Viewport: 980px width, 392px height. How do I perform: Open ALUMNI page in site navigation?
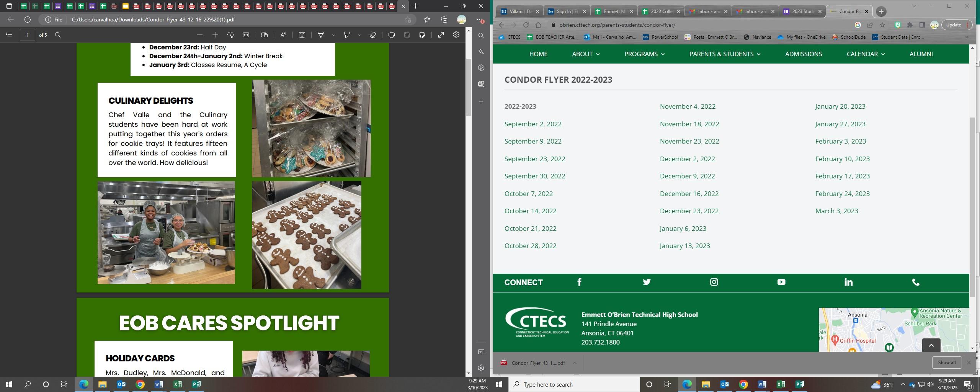pos(921,54)
